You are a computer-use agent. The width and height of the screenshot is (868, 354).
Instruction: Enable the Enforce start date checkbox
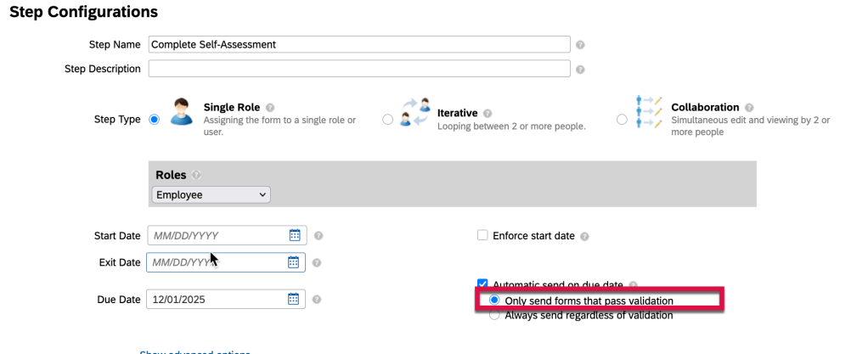pyautogui.click(x=482, y=235)
